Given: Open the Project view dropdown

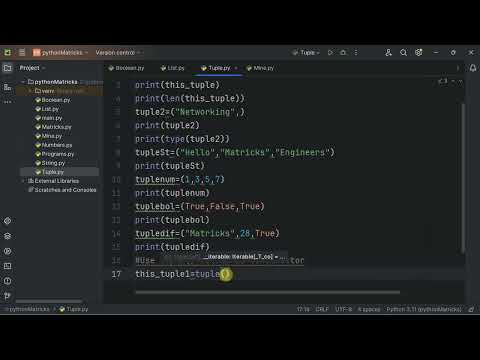Looking at the screenshot, I should coord(32,68).
